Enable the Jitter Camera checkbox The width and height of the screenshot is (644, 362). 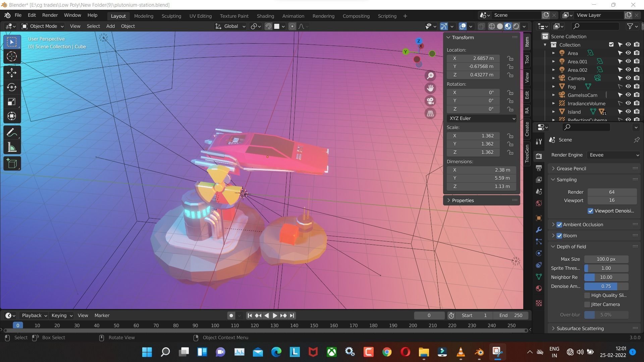587,304
